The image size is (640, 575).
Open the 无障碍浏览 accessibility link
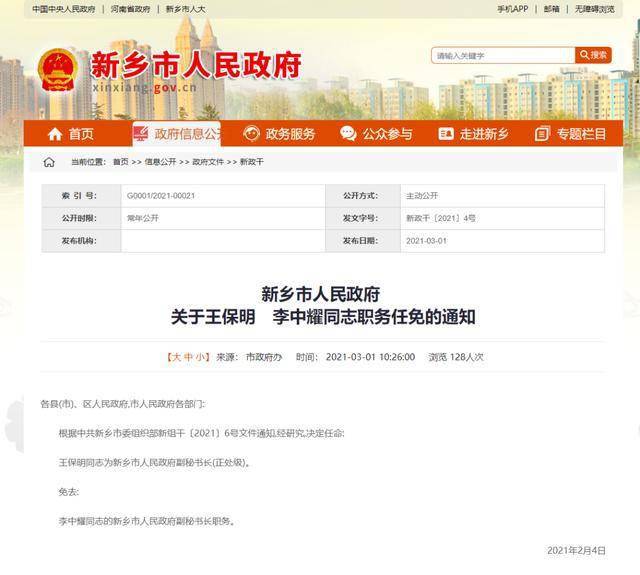coord(594,9)
